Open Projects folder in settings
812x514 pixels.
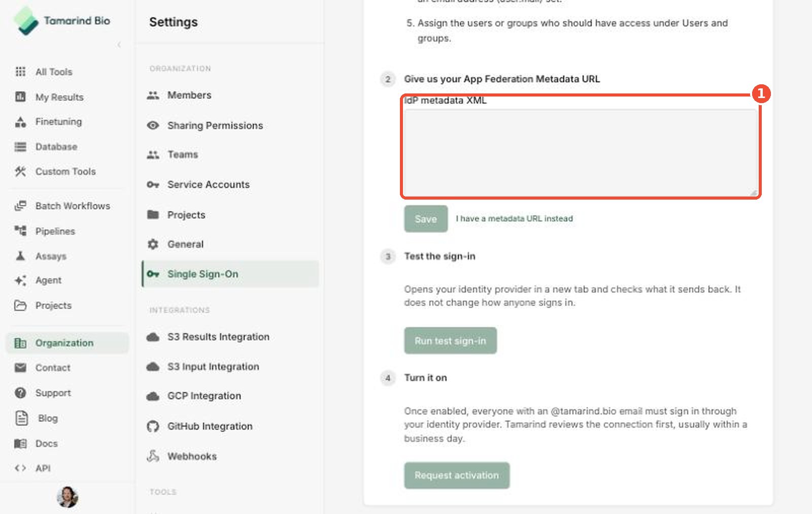click(x=153, y=214)
